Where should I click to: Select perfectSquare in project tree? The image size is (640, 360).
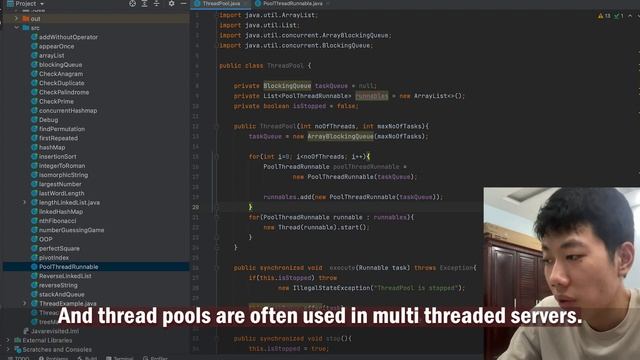tap(59, 248)
